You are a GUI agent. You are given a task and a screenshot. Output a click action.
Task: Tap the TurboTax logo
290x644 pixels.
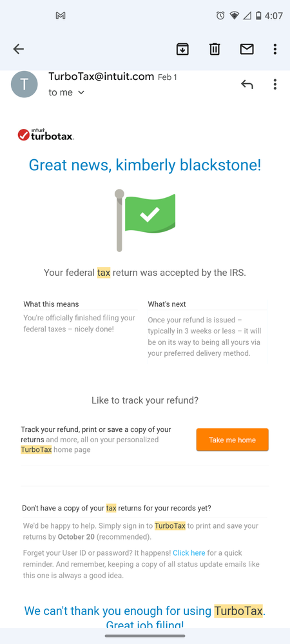(46, 135)
